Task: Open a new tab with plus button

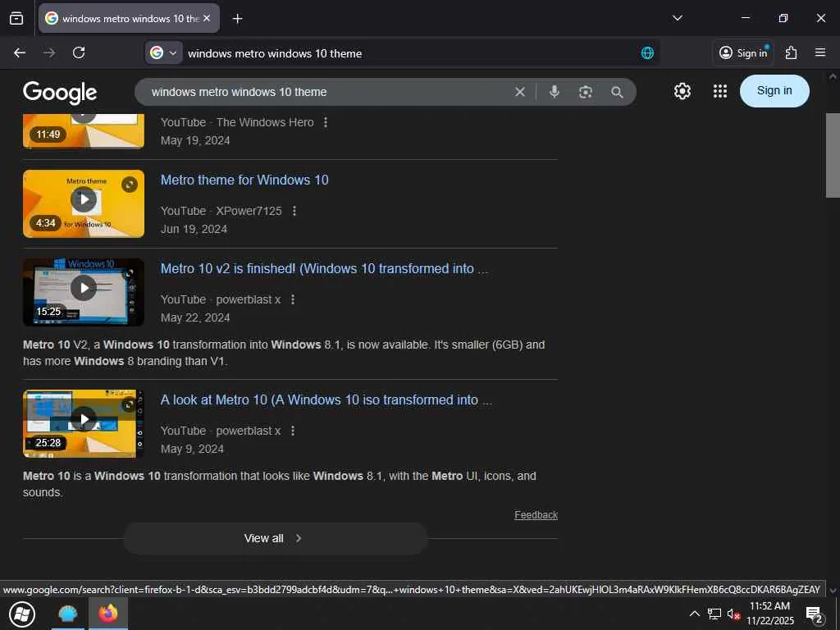Action: tap(237, 19)
